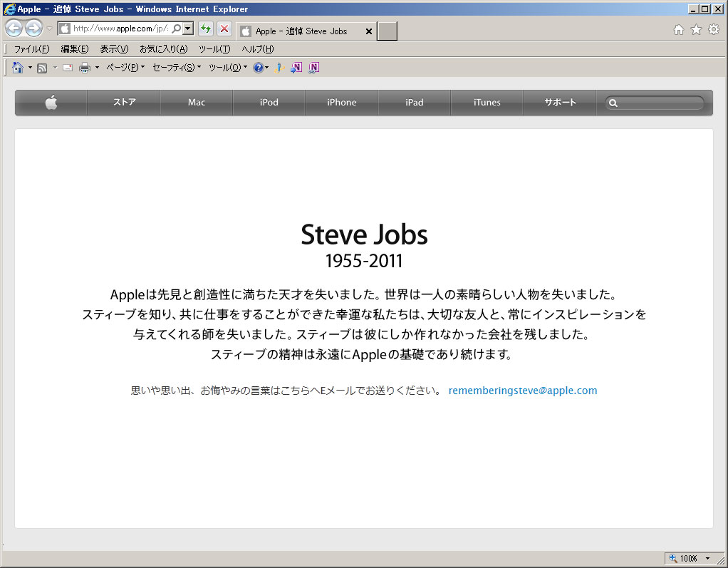Open the Mac navigation link
728x568 pixels.
click(197, 102)
